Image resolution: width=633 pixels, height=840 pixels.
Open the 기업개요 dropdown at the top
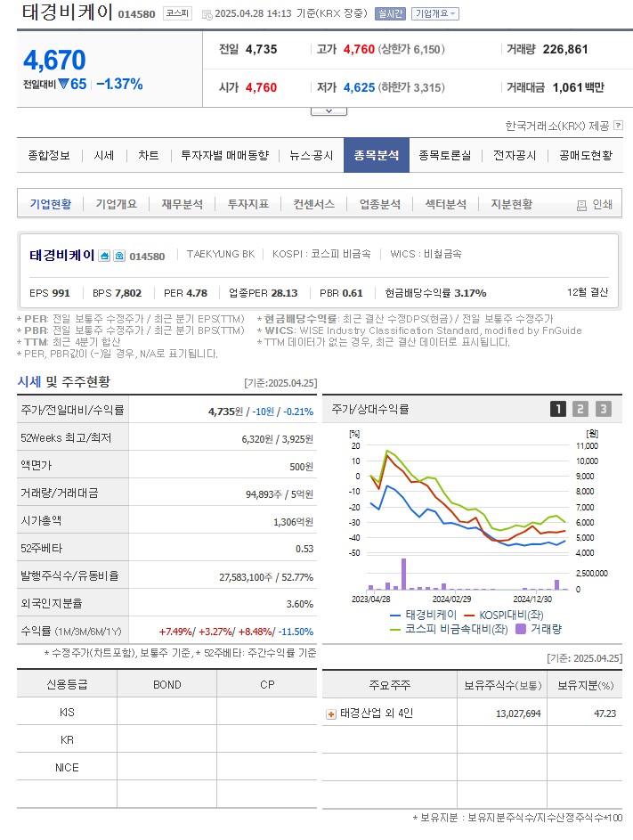(x=435, y=13)
